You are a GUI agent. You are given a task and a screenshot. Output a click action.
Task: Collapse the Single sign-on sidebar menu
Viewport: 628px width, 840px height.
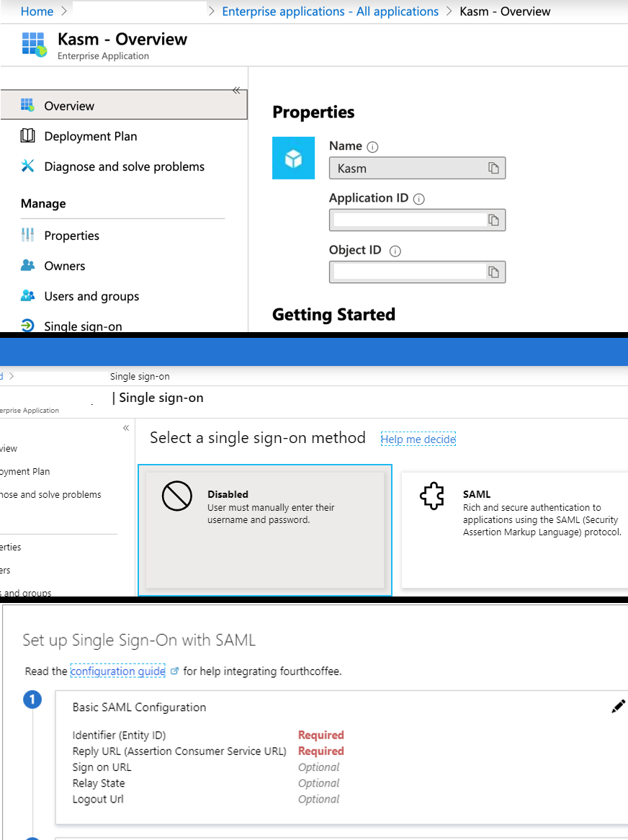(126, 428)
